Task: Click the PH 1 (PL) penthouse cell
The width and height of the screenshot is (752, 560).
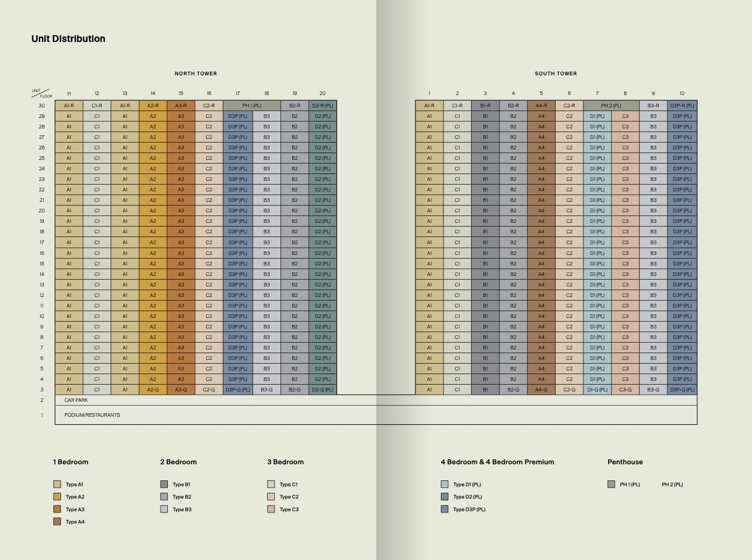Action: point(252,106)
